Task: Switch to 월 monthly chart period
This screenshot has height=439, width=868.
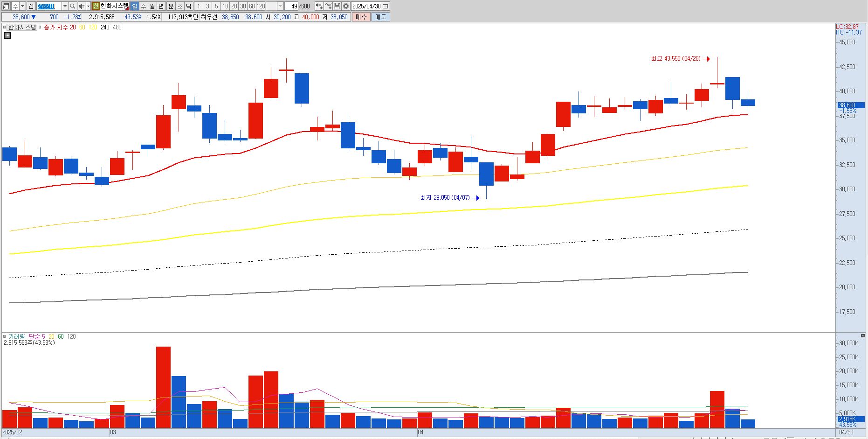Action: 152,6
